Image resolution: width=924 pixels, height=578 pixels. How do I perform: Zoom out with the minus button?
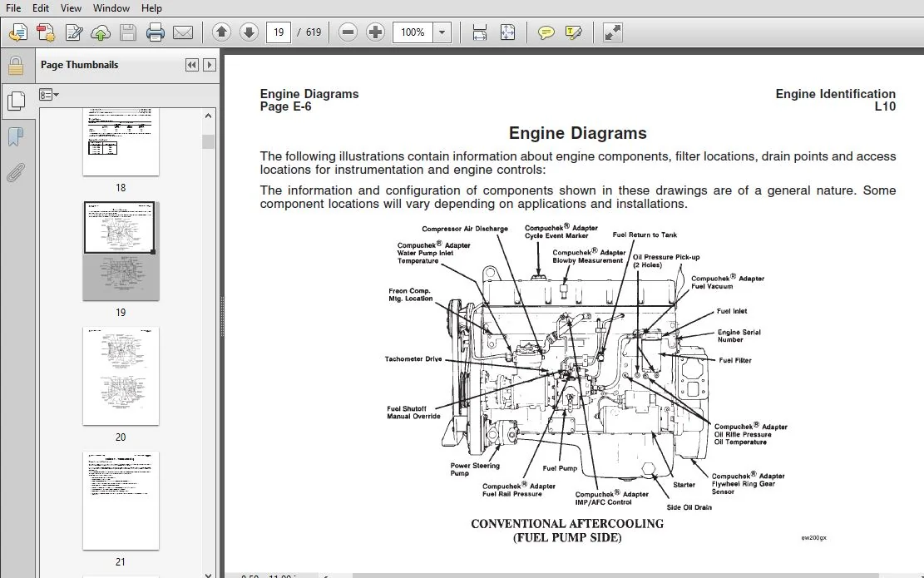coord(348,32)
